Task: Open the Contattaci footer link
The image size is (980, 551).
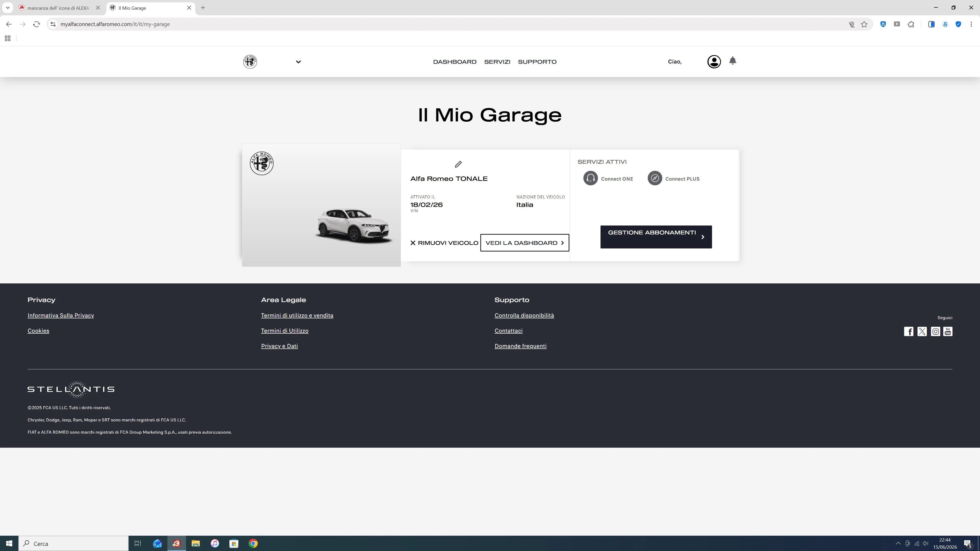Action: pyautogui.click(x=508, y=331)
